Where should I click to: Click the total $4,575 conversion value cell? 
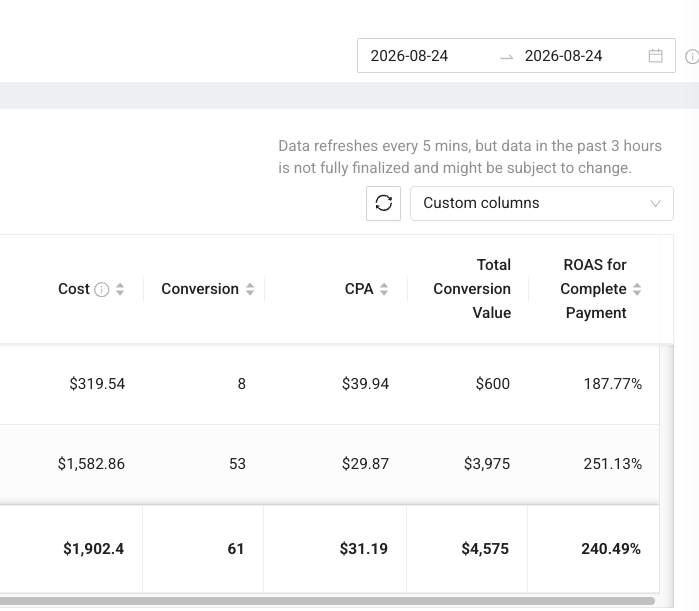tap(485, 549)
